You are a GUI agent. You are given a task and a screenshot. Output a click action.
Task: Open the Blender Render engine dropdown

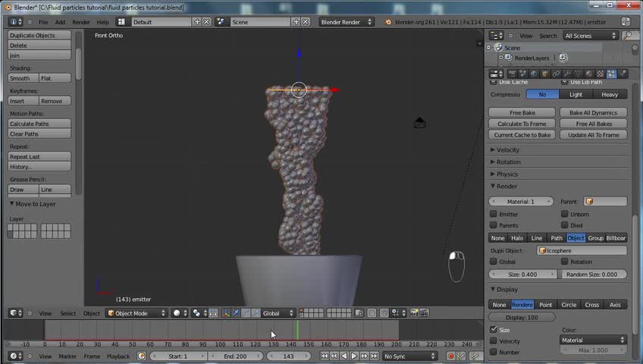pyautogui.click(x=347, y=22)
